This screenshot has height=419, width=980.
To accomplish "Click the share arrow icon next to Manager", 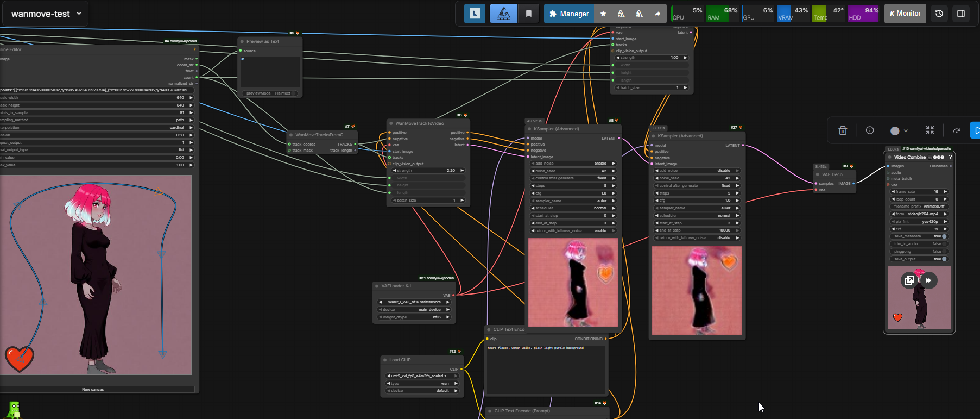I will pyautogui.click(x=657, y=14).
